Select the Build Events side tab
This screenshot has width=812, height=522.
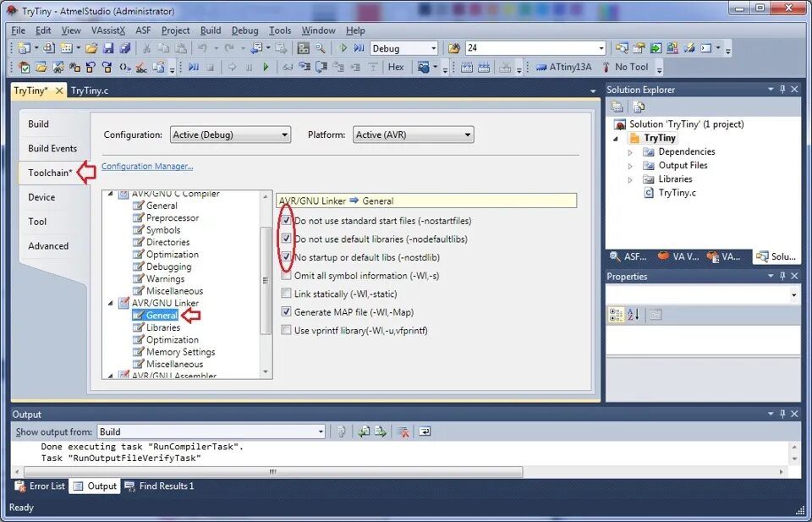click(x=52, y=148)
